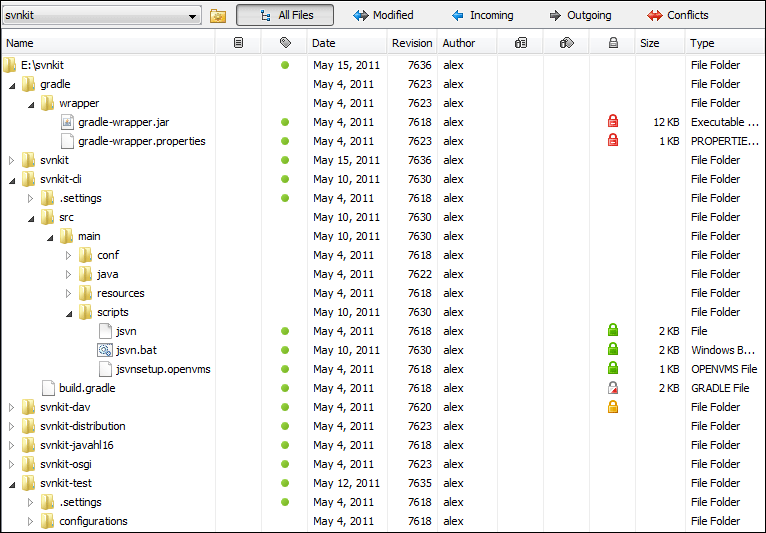Click the red lock on gradle-wrapper.jar

(x=613, y=122)
